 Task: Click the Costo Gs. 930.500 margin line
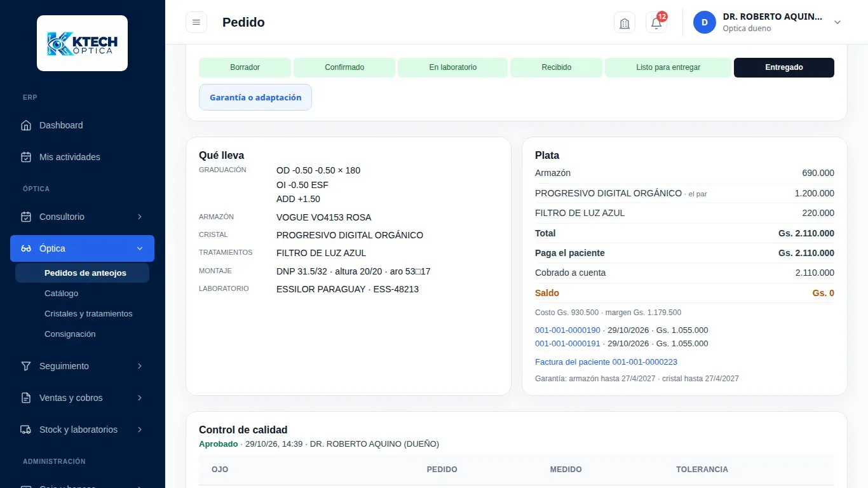coord(608,313)
